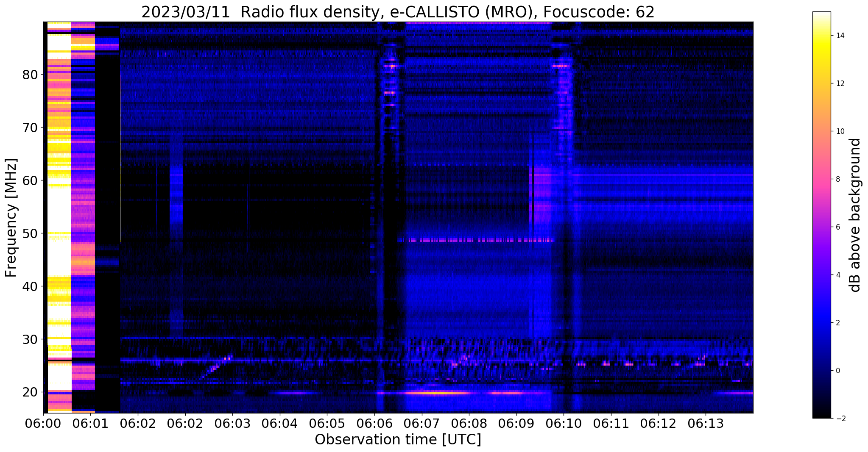Click the 70 MHz frequency tick label
This screenshot has height=452, width=868.
click(30, 128)
